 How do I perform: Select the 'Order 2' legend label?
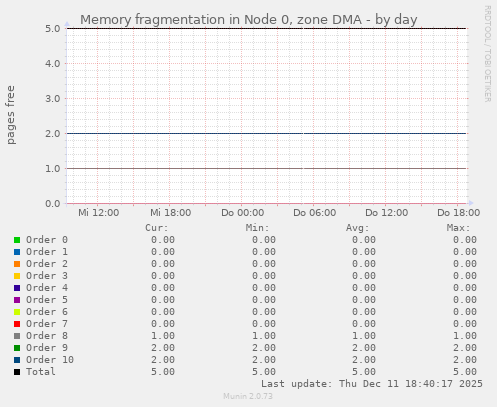coord(47,264)
